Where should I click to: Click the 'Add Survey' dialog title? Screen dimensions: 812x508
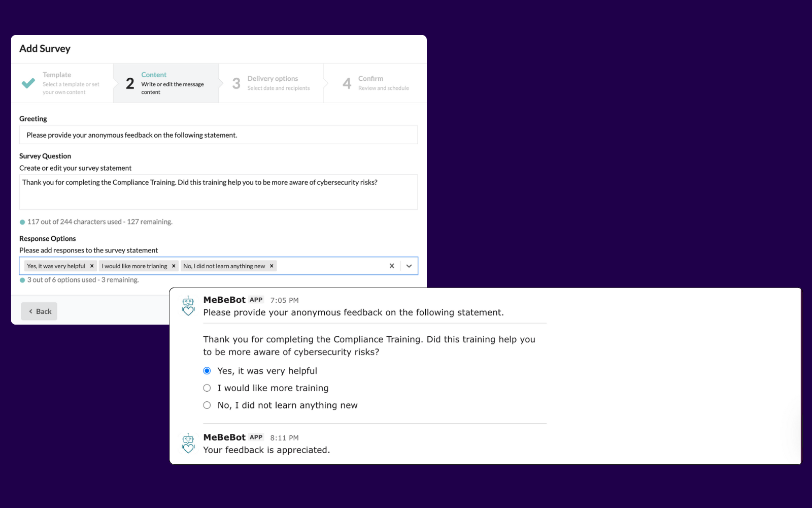click(45, 49)
